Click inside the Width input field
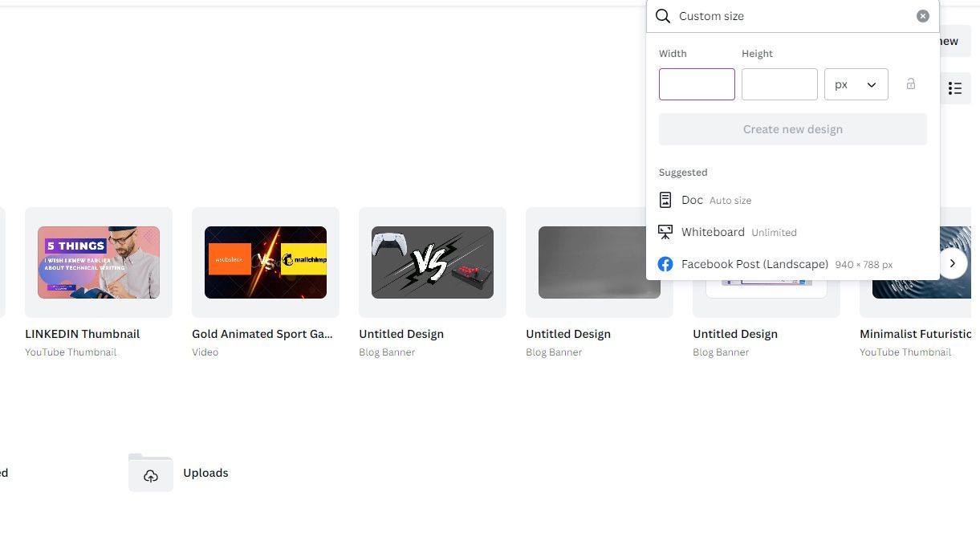This screenshot has height=545, width=980. 697,83
